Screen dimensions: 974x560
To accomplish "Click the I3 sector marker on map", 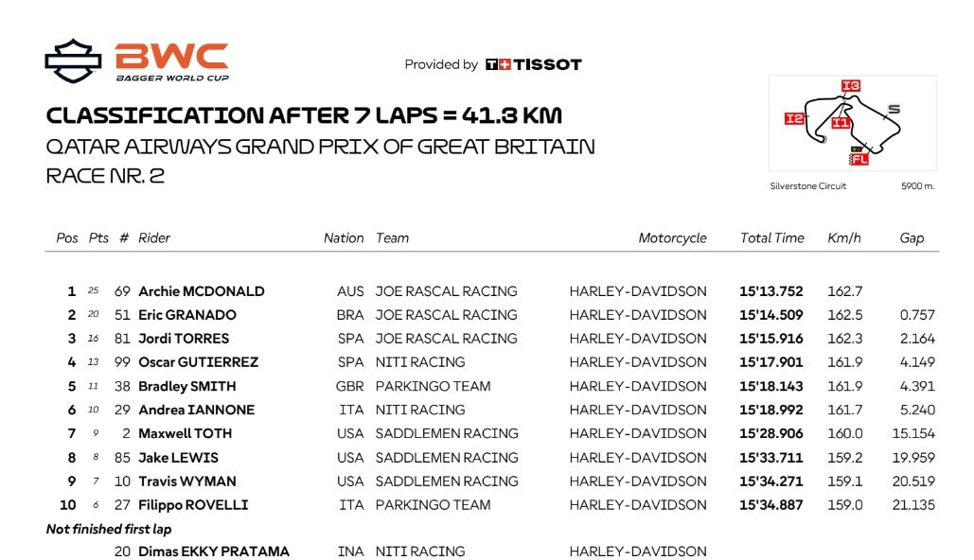I will coord(850,85).
